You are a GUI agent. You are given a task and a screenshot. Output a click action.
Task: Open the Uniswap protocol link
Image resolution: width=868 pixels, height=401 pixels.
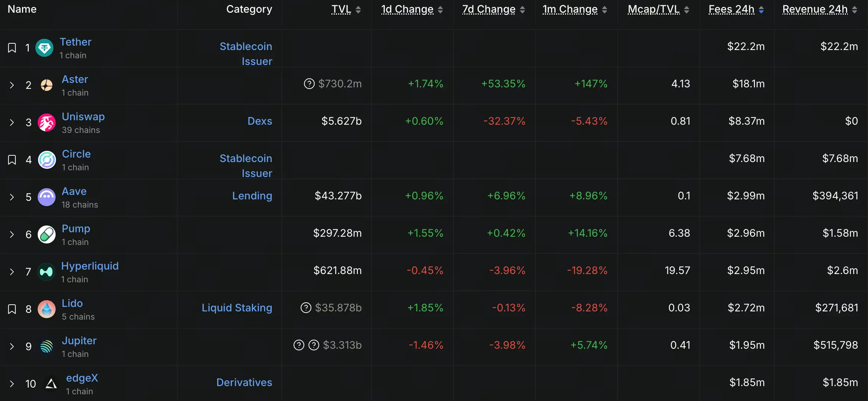click(x=83, y=116)
